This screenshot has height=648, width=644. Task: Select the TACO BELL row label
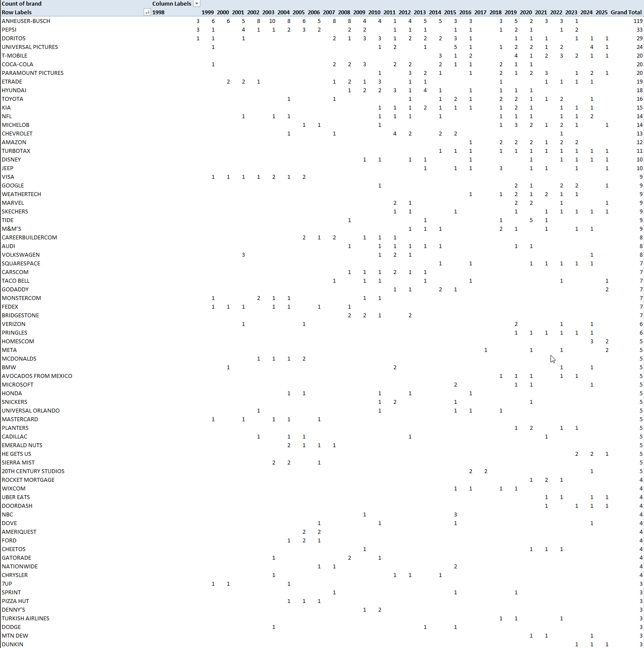pos(16,280)
